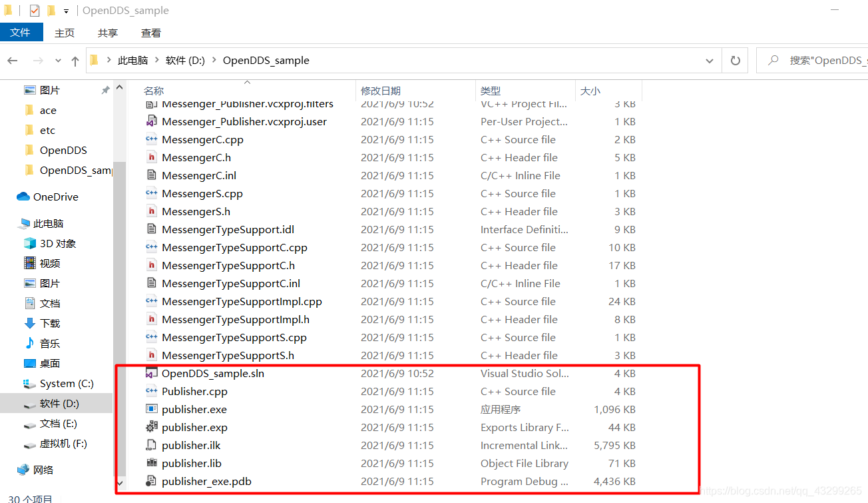868x503 pixels.
Task: Select the MessengerS.cpp file
Action: [x=202, y=194]
